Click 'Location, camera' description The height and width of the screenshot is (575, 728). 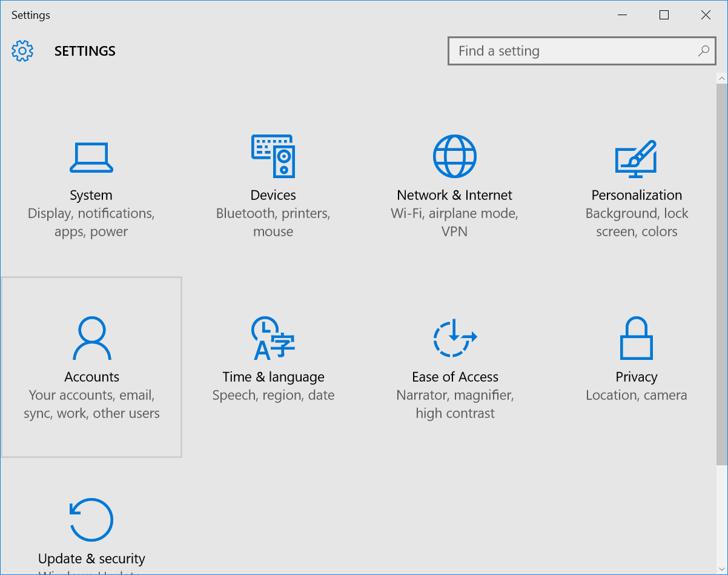click(x=637, y=395)
